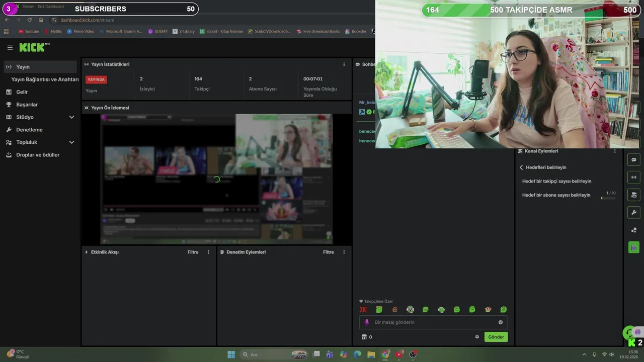Toggle the wrench tools icon in right rail
Viewport: 644px width, 362px height.
coord(634,212)
